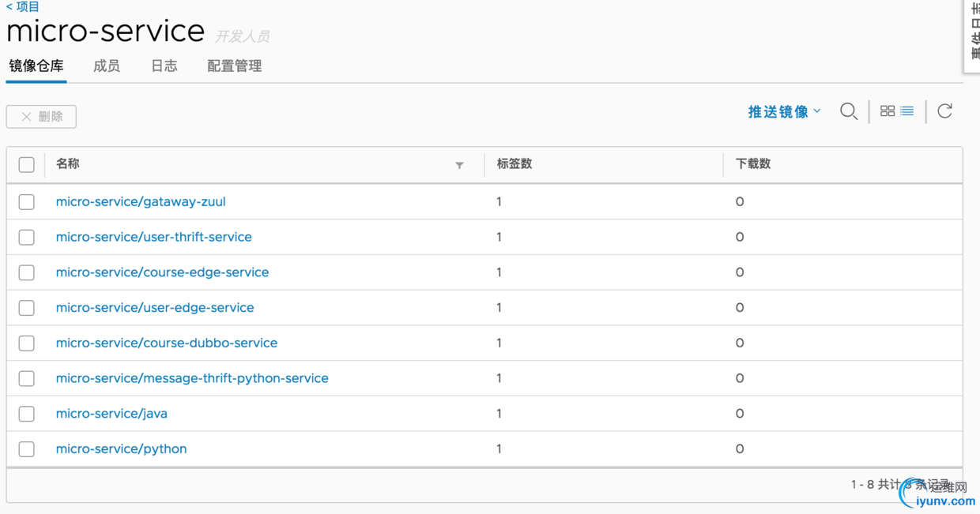Toggle the select-all header checkbox
The image size is (980, 514).
tap(27, 164)
